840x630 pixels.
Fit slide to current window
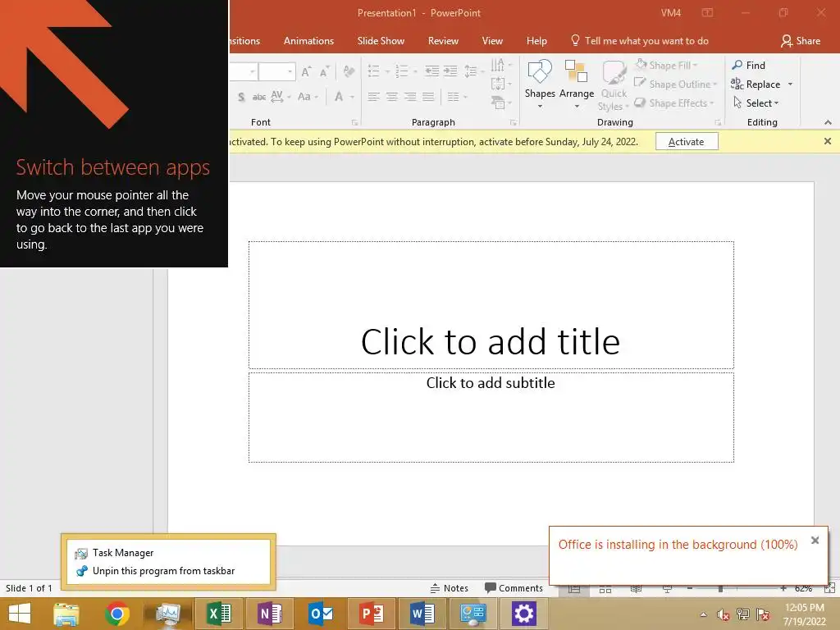click(829, 588)
